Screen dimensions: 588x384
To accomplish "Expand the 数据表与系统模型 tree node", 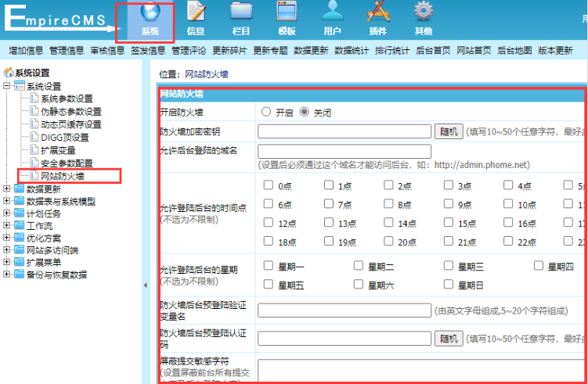I will 6,202.
